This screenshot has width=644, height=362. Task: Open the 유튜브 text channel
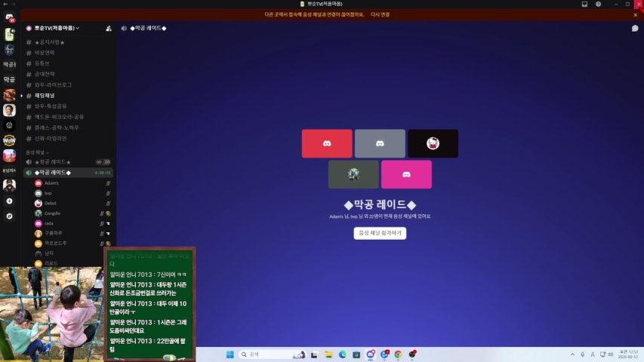(45, 63)
